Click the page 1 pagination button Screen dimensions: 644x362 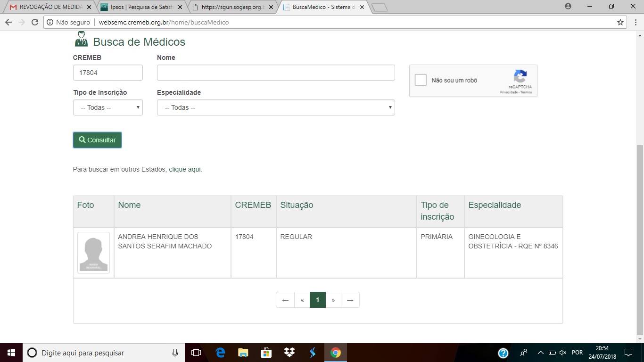[318, 300]
